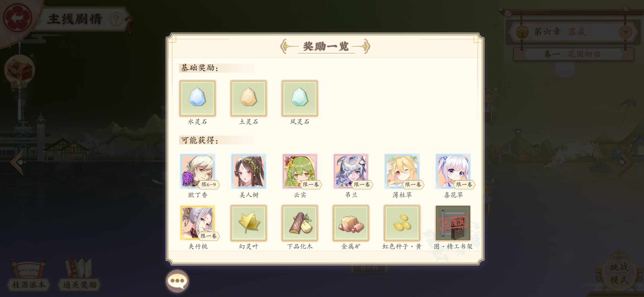Click the red back arrow button
Viewport: 644px width, 297px height.
click(x=17, y=18)
